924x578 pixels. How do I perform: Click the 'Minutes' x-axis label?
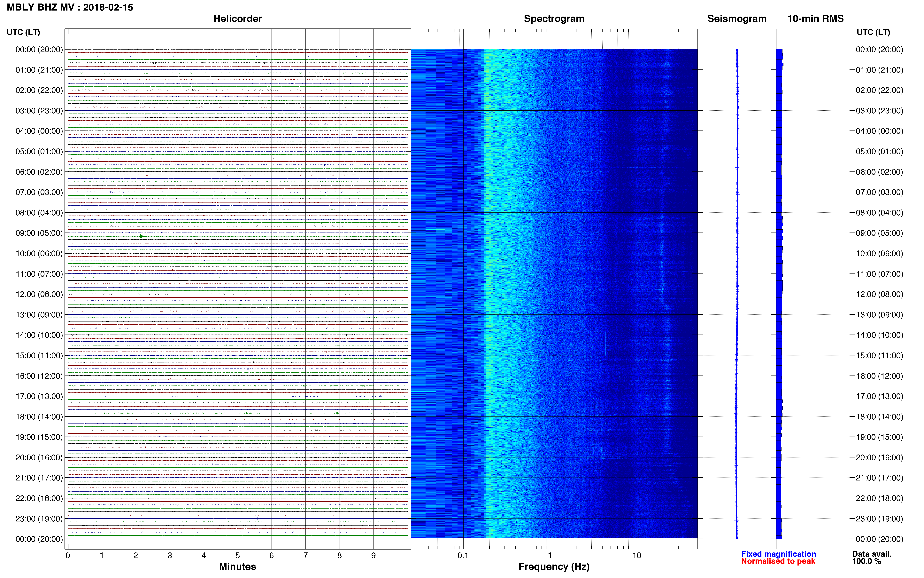(238, 566)
